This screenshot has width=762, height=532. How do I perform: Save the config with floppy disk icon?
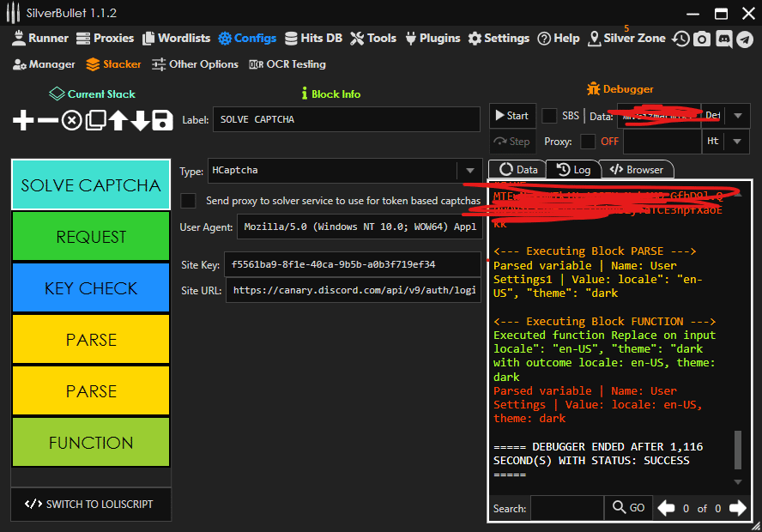pos(163,121)
